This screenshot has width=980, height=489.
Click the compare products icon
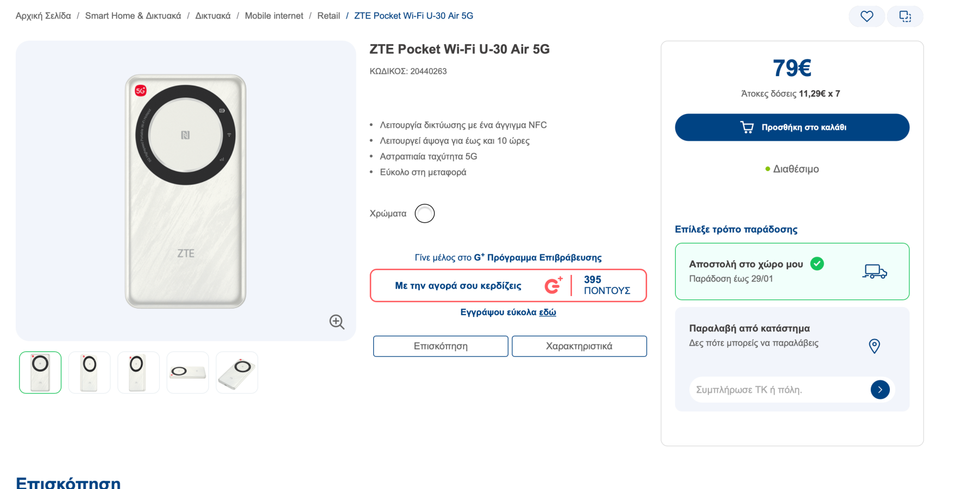(x=905, y=16)
